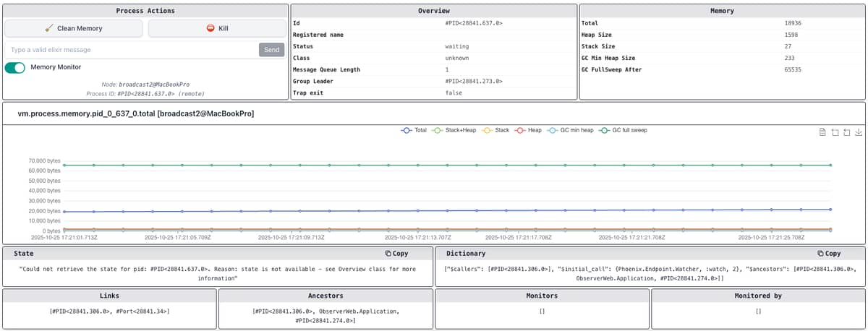The width and height of the screenshot is (868, 331).
Task: Click the broom icon on Clean Memory
Action: (49, 28)
